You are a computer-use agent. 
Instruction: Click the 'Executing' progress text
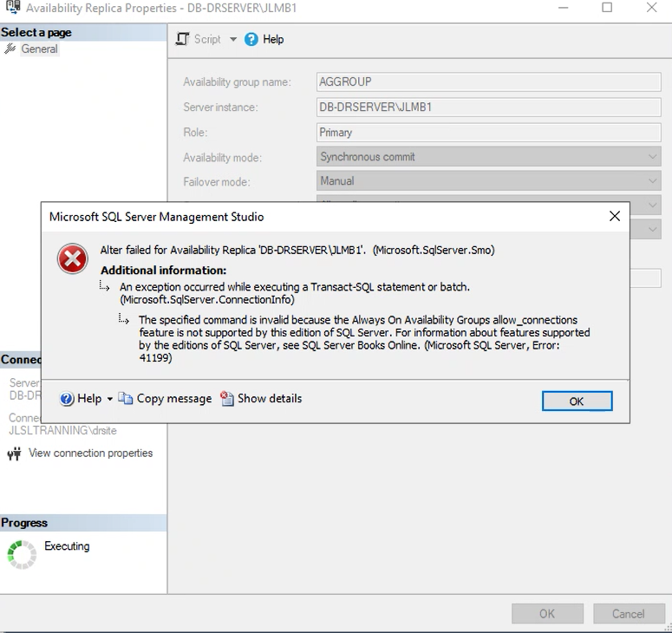pyautogui.click(x=67, y=546)
